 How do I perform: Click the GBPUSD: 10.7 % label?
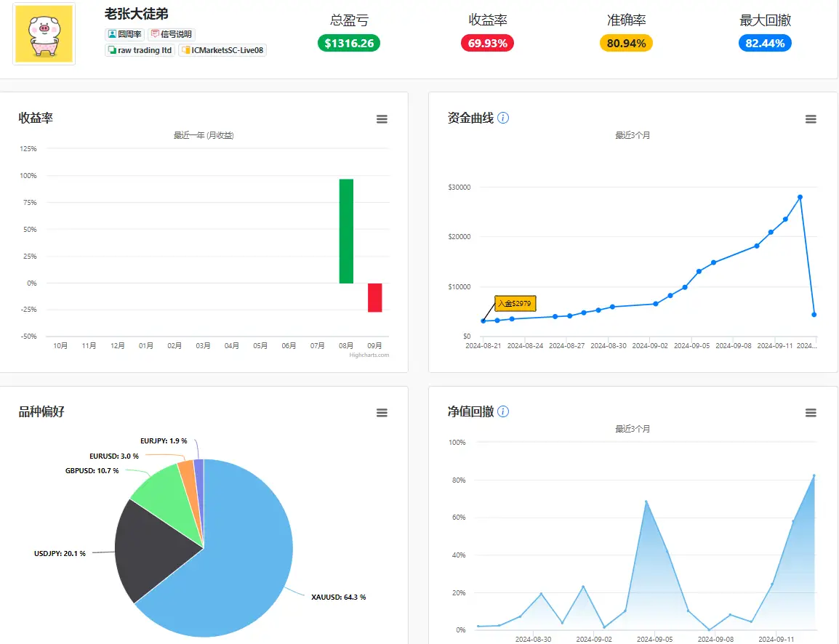pyautogui.click(x=92, y=471)
